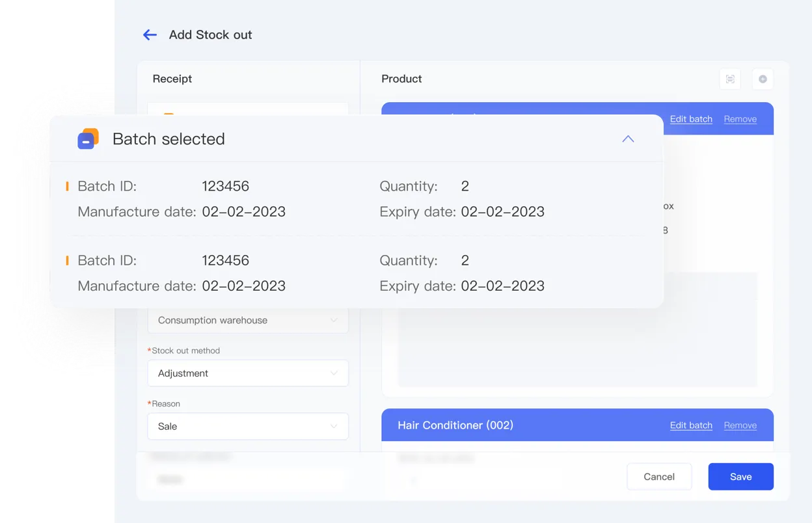
Task: Open the Consumption warehouse dropdown
Action: pyautogui.click(x=248, y=320)
